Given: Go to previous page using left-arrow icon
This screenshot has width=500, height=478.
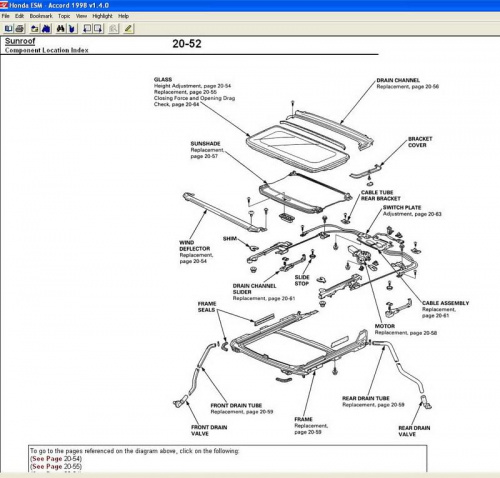Looking at the screenshot, I should [87, 29].
